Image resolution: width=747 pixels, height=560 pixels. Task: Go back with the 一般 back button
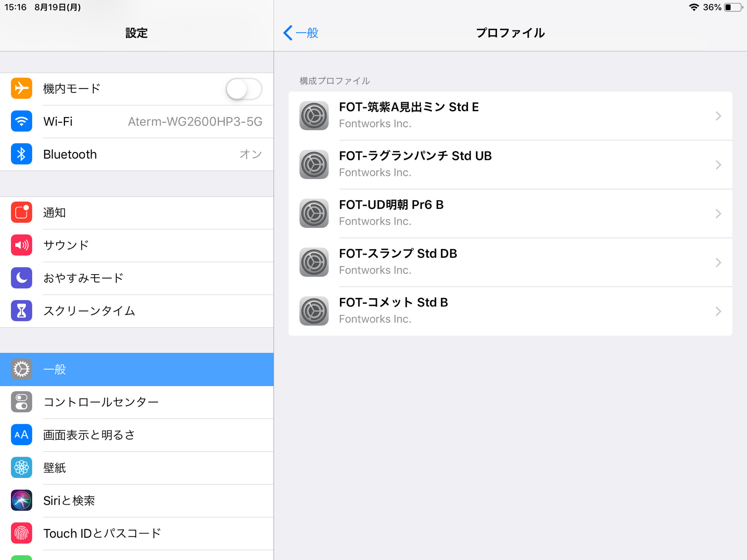pos(301,33)
